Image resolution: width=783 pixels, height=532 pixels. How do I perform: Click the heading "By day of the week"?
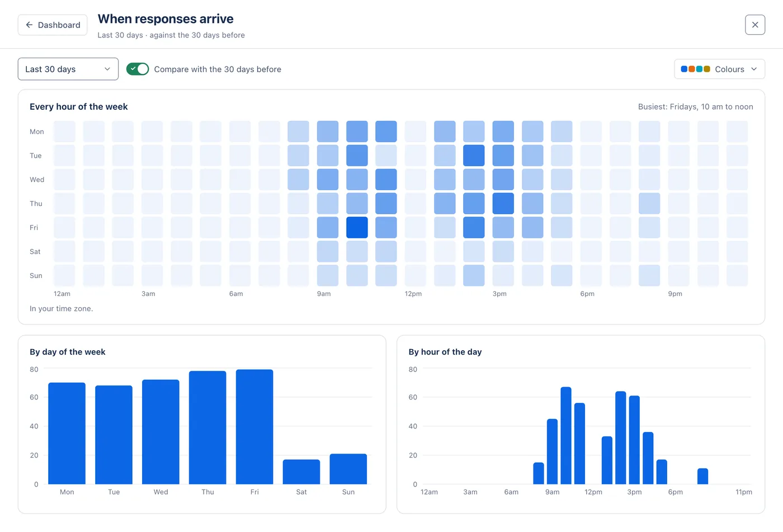[x=68, y=352]
